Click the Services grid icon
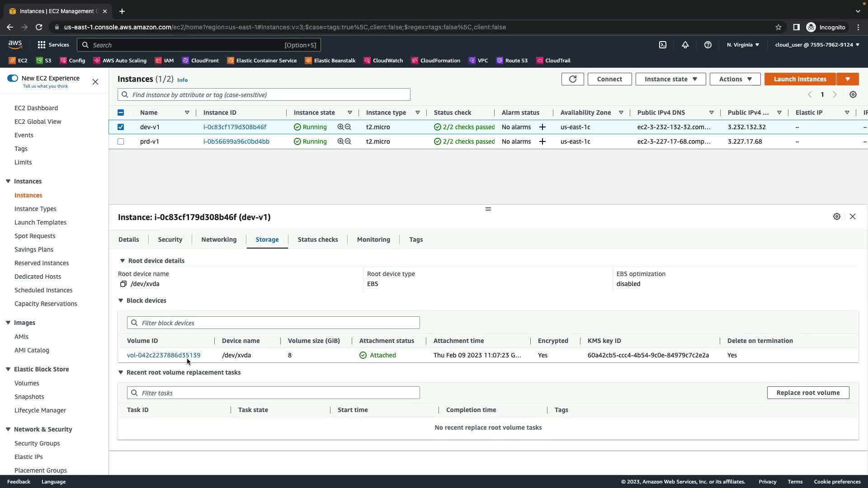 [42, 45]
